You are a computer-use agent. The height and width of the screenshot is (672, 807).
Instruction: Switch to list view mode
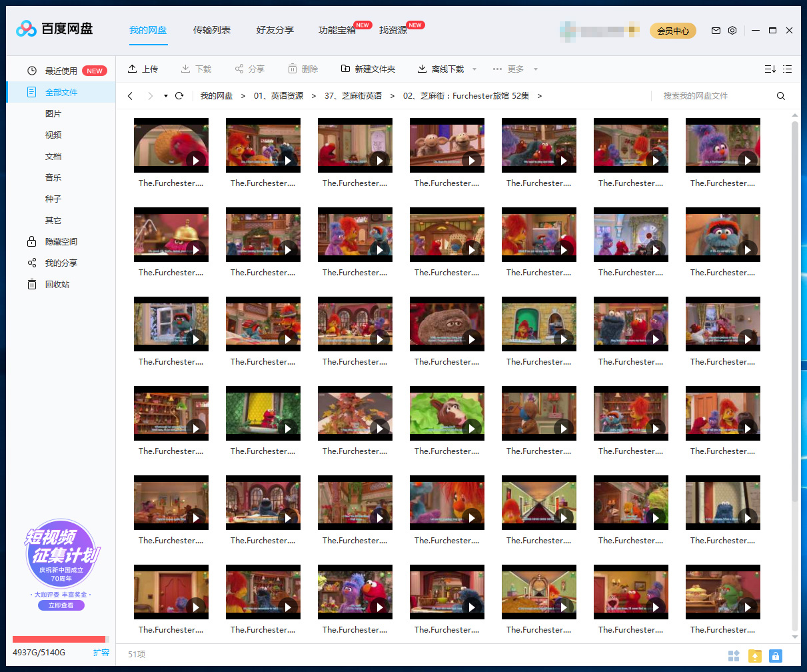(787, 69)
